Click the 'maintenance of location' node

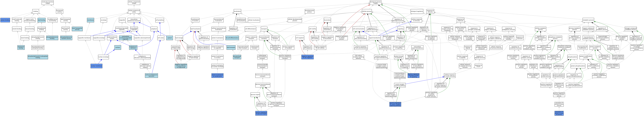[195, 20]
